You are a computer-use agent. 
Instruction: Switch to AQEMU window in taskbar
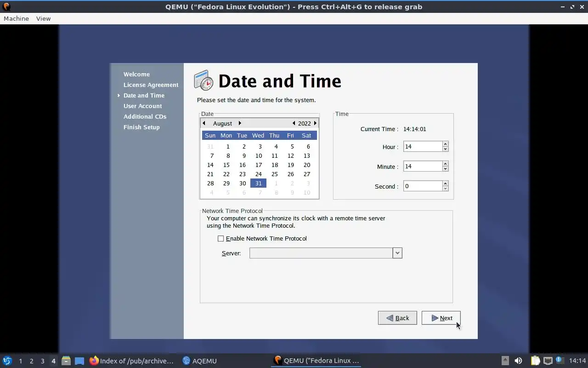coord(199,361)
